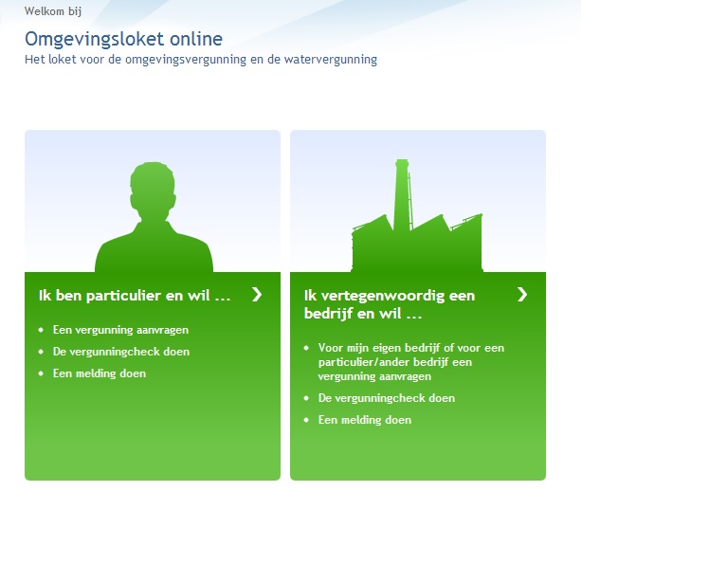Click the green person silhouette icon
The image size is (728, 582).
pos(154,217)
